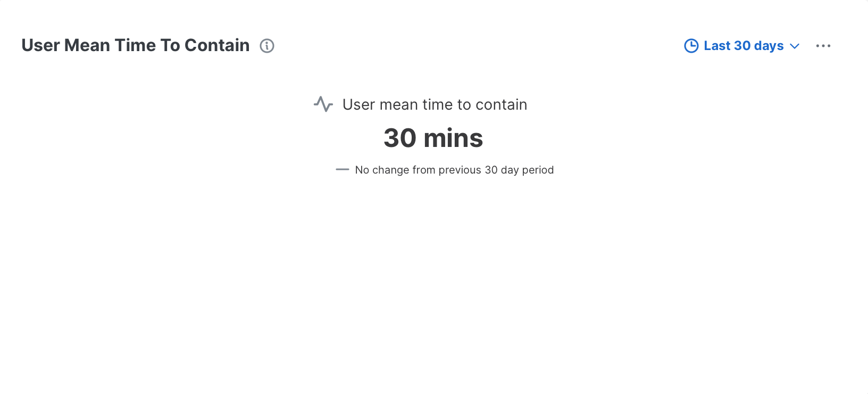Click the Last 30 days blue link text
This screenshot has height=394, width=868.
pos(744,46)
